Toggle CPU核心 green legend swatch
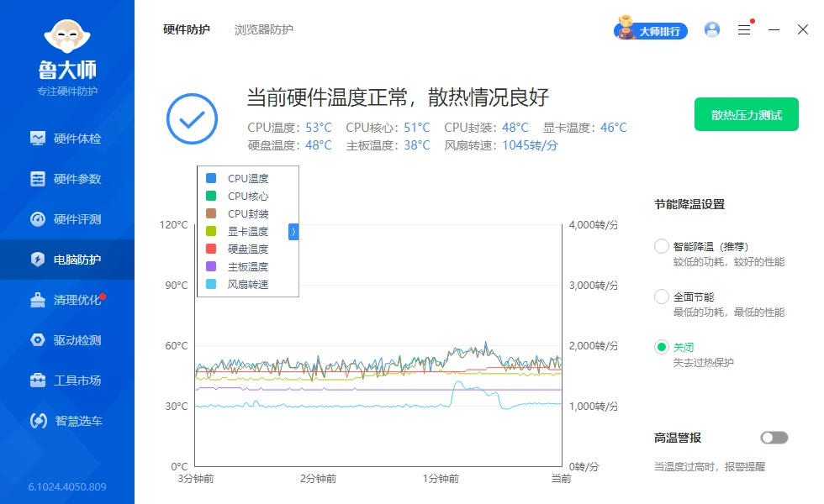This screenshot has height=504, width=824. [211, 196]
